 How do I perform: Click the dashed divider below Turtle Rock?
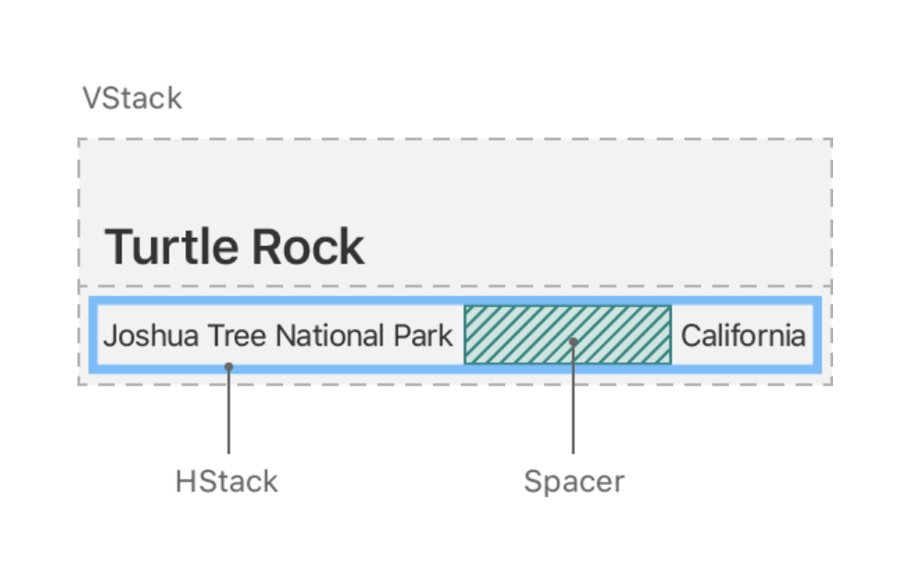pos(455,286)
